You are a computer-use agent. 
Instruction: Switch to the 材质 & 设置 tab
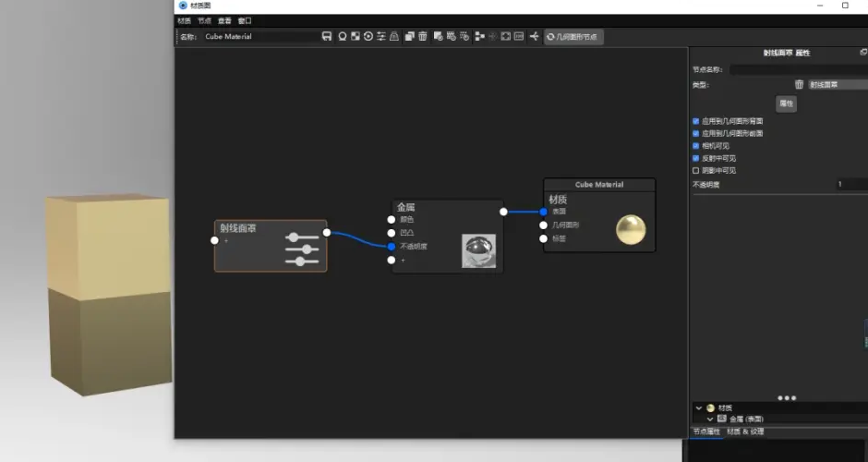[x=745, y=432]
